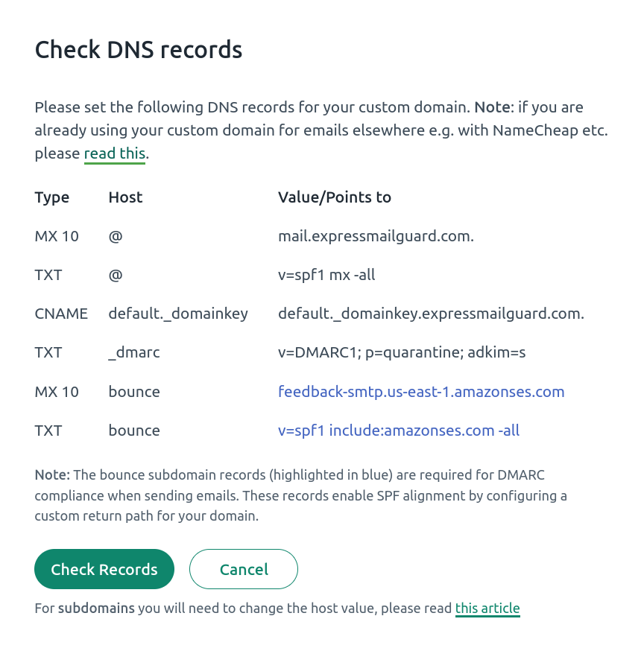The image size is (644, 651).
Task: Click the @ host in first MX row
Action: point(115,236)
